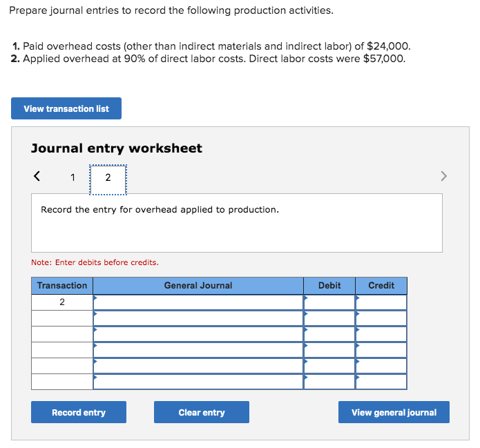Click Record entry button
The image size is (480, 448).
[x=79, y=412]
